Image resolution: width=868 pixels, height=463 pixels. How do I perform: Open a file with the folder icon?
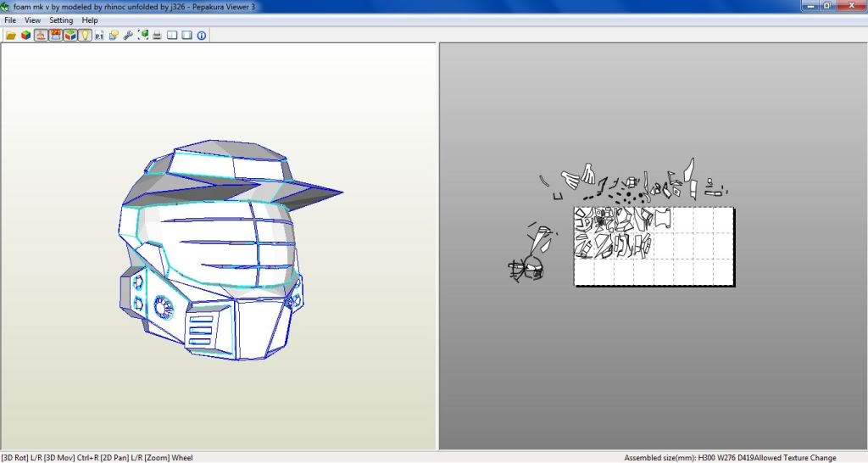point(10,36)
